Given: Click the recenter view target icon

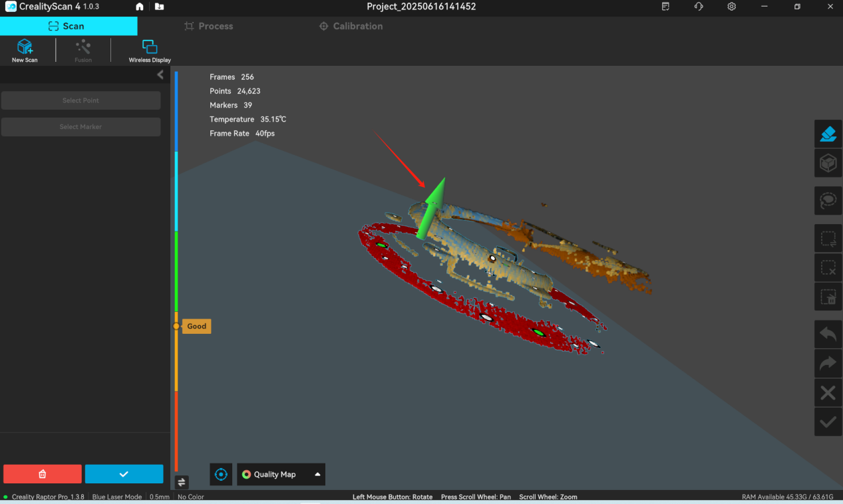Looking at the screenshot, I should [222, 474].
